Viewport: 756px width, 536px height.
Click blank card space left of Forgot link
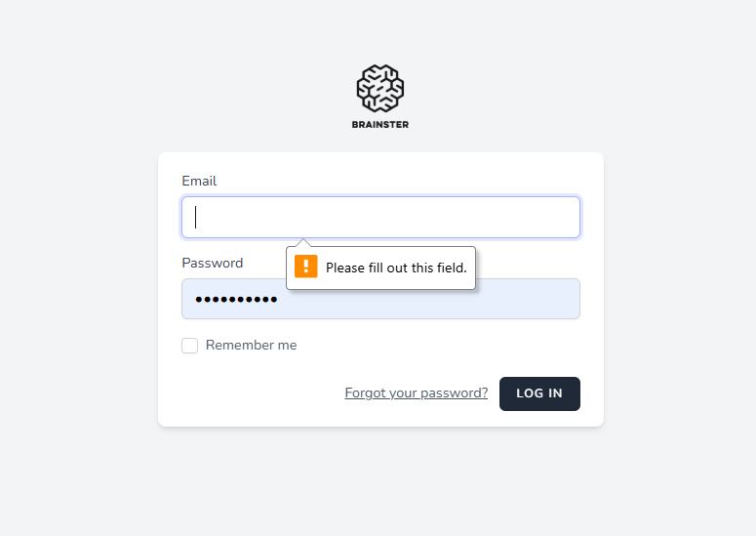tap(254, 394)
